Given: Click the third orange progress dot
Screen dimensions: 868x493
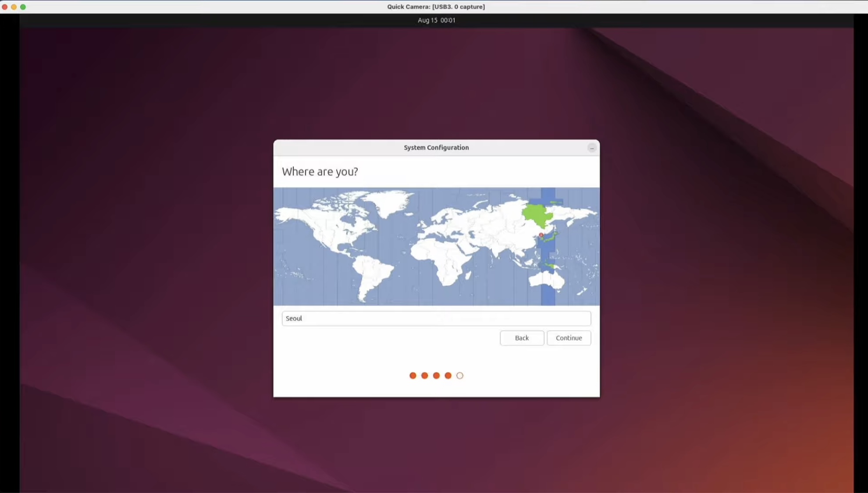Looking at the screenshot, I should click(436, 376).
